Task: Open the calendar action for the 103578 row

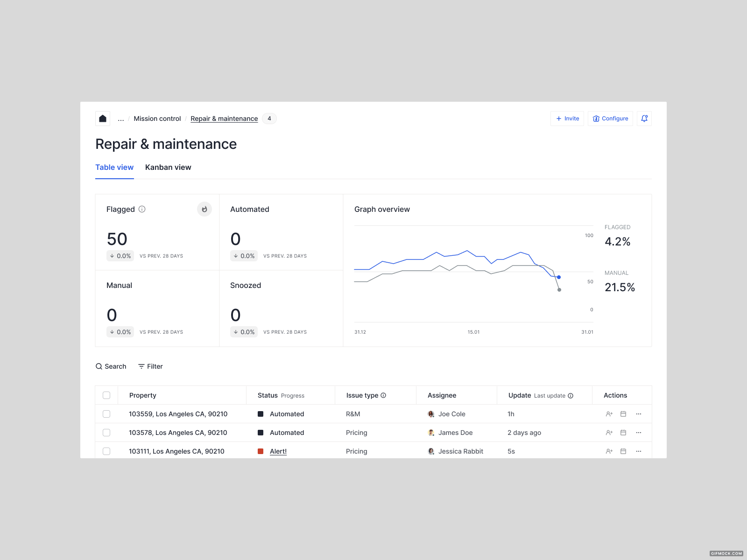Action: click(623, 433)
